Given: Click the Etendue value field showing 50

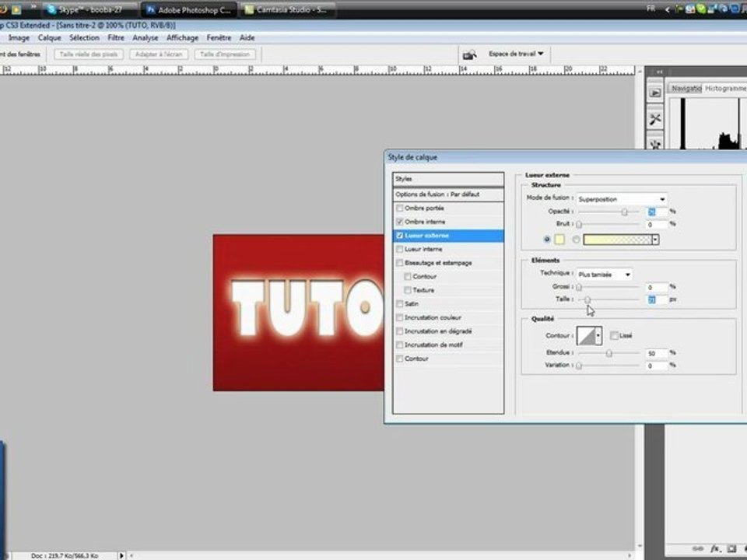Looking at the screenshot, I should point(657,353).
